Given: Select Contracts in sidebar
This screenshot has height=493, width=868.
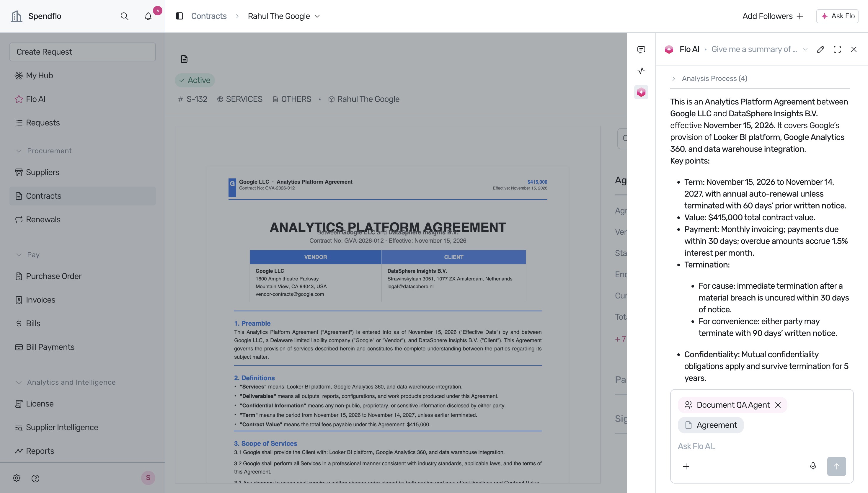Looking at the screenshot, I should (x=83, y=196).
